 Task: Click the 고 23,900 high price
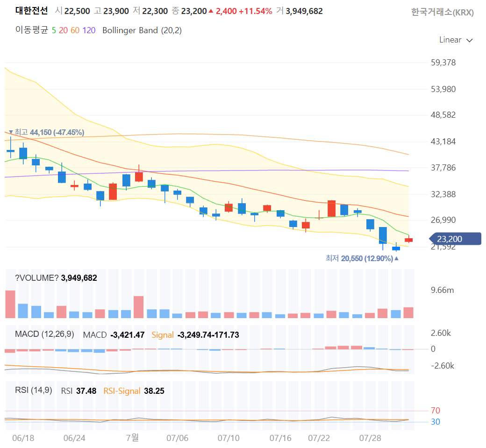point(111,11)
